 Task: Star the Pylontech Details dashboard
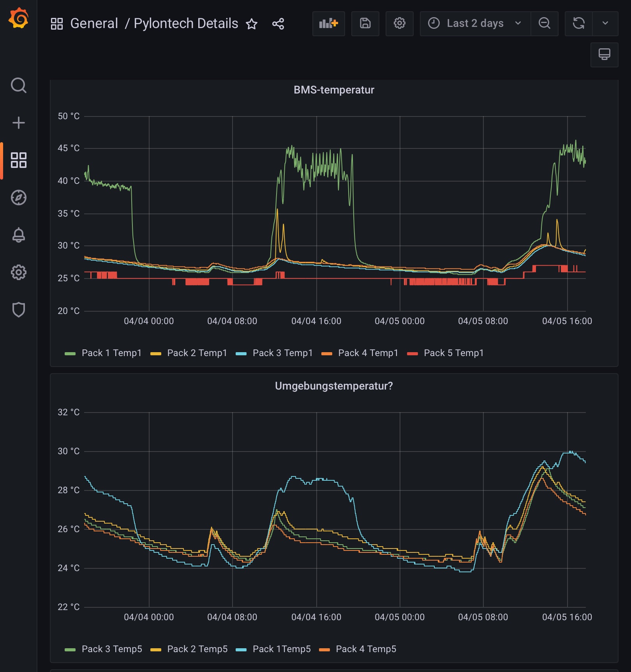click(x=252, y=24)
